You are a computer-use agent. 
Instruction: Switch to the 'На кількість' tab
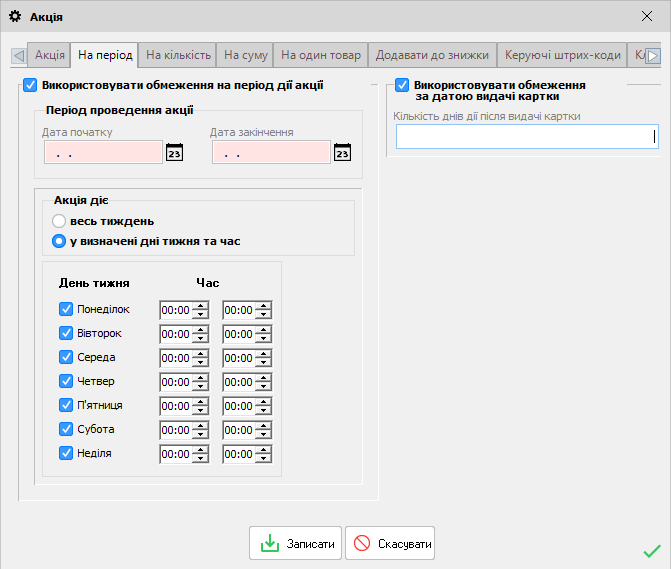[177, 55]
